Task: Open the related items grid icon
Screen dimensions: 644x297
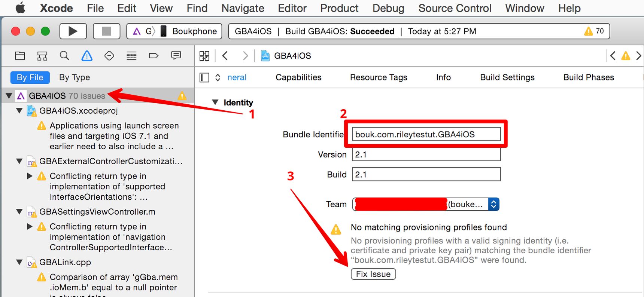Action: [x=204, y=56]
